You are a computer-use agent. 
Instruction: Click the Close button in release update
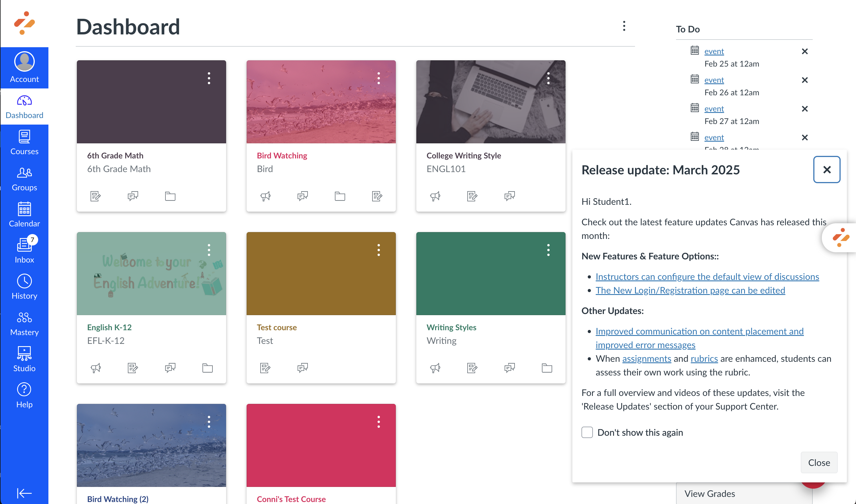point(819,462)
